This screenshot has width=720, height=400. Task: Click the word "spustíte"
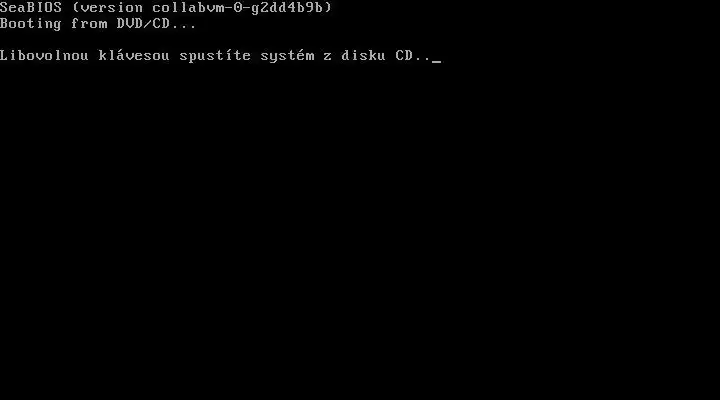(x=215, y=56)
